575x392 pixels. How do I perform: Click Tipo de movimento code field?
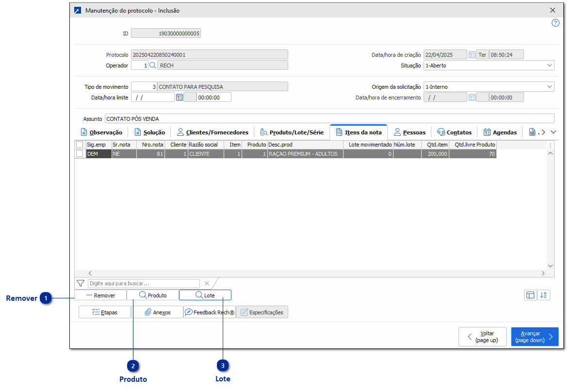coord(144,86)
